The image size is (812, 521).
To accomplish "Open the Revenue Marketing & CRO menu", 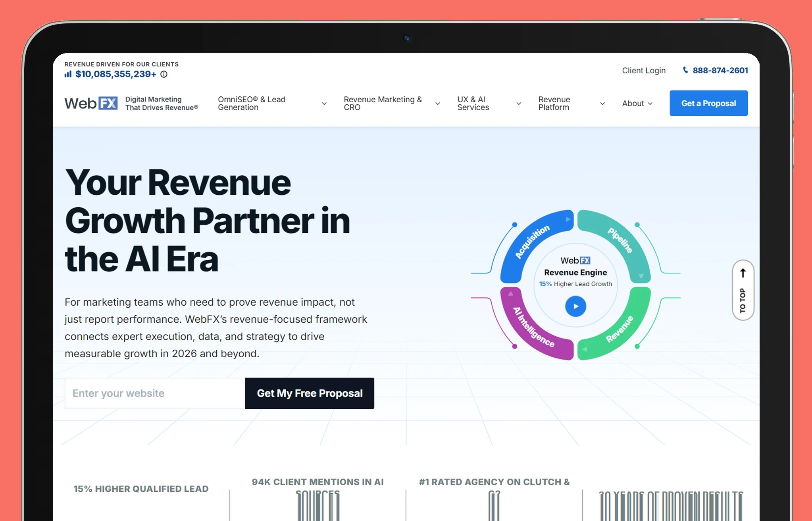I will click(383, 103).
